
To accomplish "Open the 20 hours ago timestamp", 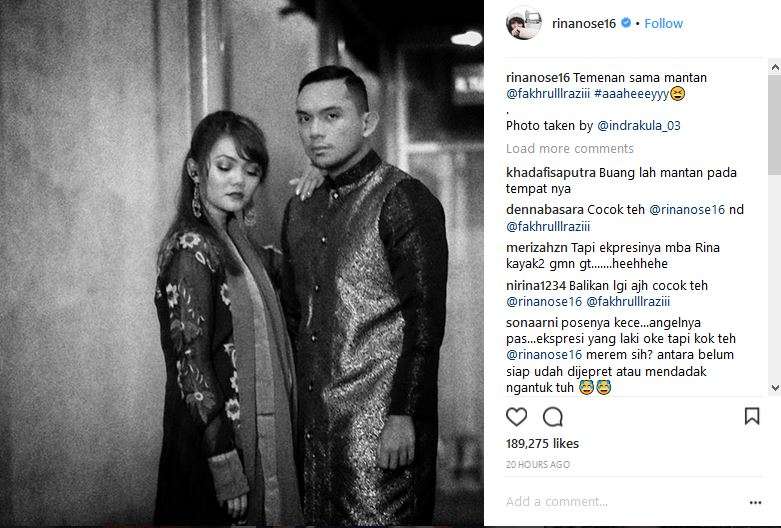I will [x=537, y=464].
